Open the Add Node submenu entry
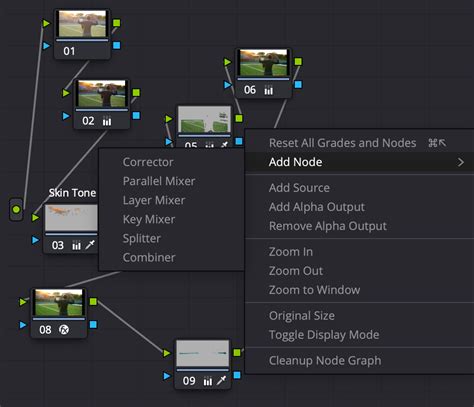The image size is (474, 407). click(359, 162)
